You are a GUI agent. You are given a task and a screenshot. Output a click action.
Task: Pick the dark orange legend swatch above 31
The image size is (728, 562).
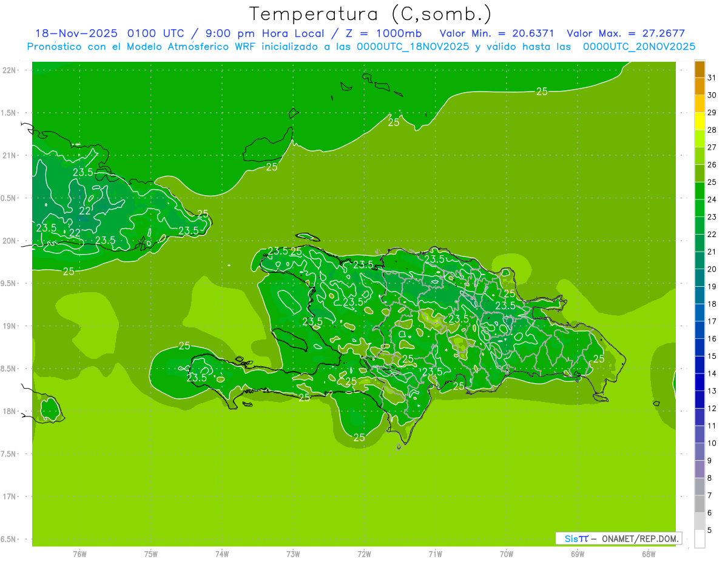699,69
